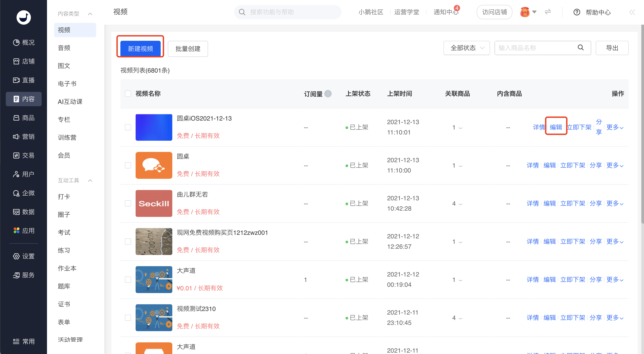The image size is (644, 354).
Task: Tick checkbox for 圆桌iOS2021-12-13 row
Action: [128, 127]
